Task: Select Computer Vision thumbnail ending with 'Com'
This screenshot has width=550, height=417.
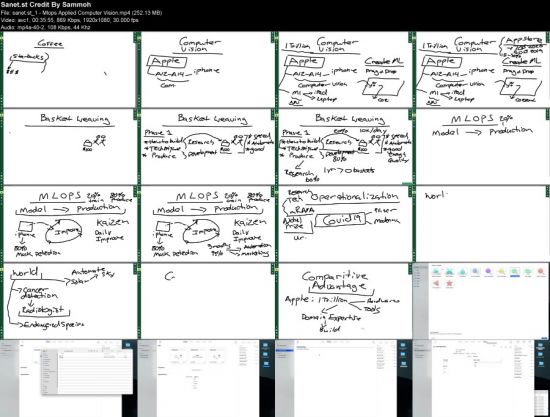Action: (206, 69)
